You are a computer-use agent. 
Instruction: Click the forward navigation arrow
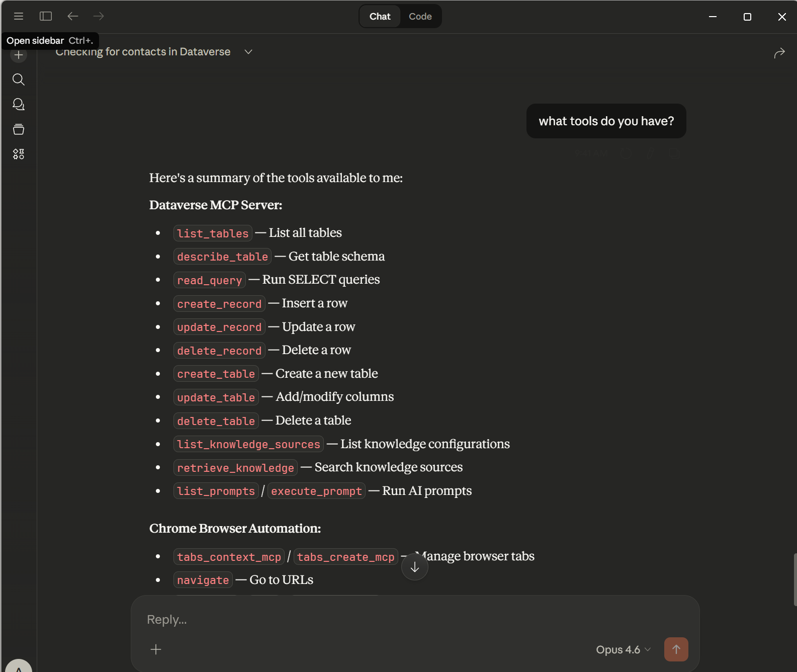99,16
